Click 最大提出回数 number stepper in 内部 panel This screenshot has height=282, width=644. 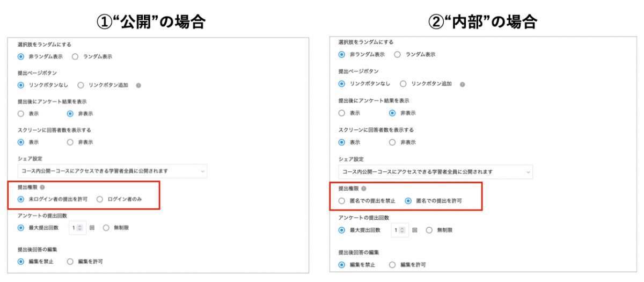403,230
